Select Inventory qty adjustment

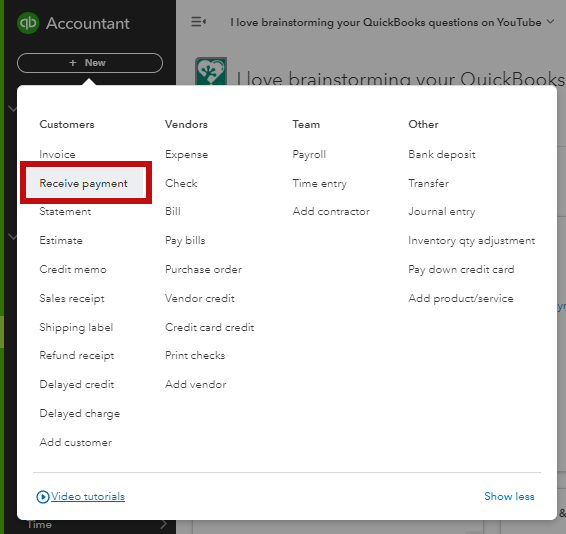pyautogui.click(x=471, y=240)
